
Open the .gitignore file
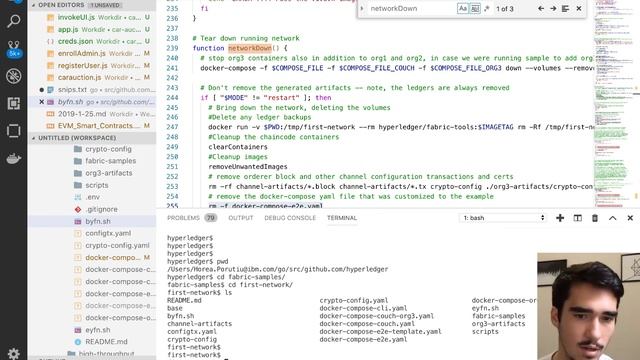point(92,209)
